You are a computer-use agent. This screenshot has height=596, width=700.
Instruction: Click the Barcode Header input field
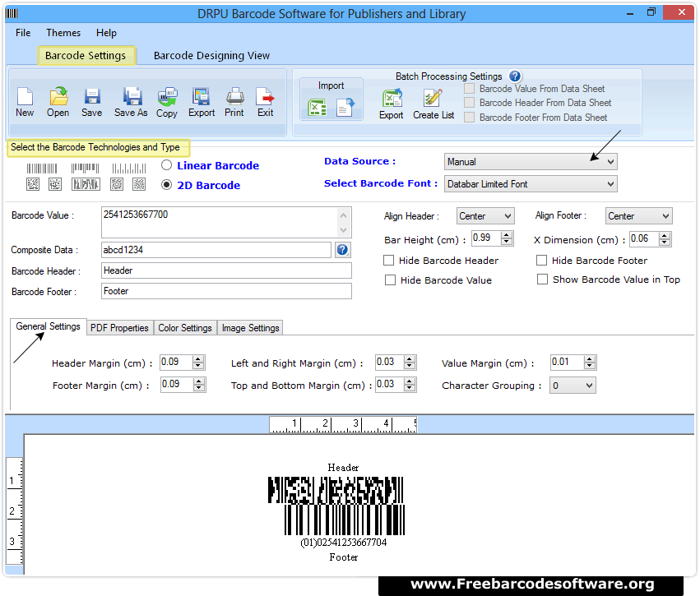(x=226, y=270)
